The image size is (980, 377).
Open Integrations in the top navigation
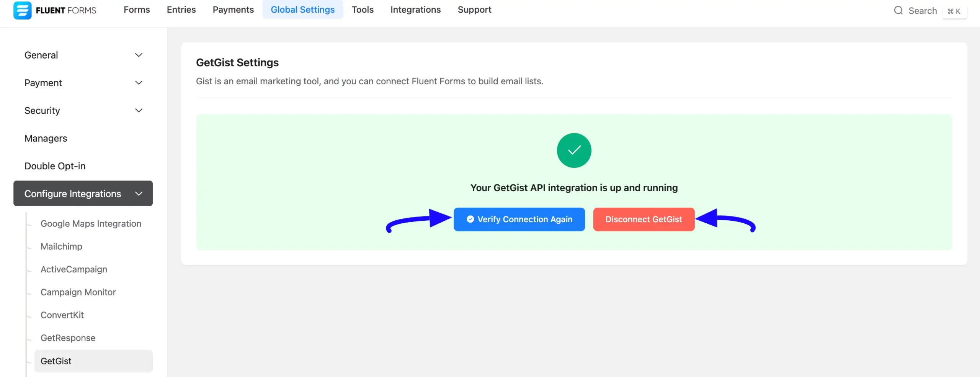pyautogui.click(x=415, y=10)
